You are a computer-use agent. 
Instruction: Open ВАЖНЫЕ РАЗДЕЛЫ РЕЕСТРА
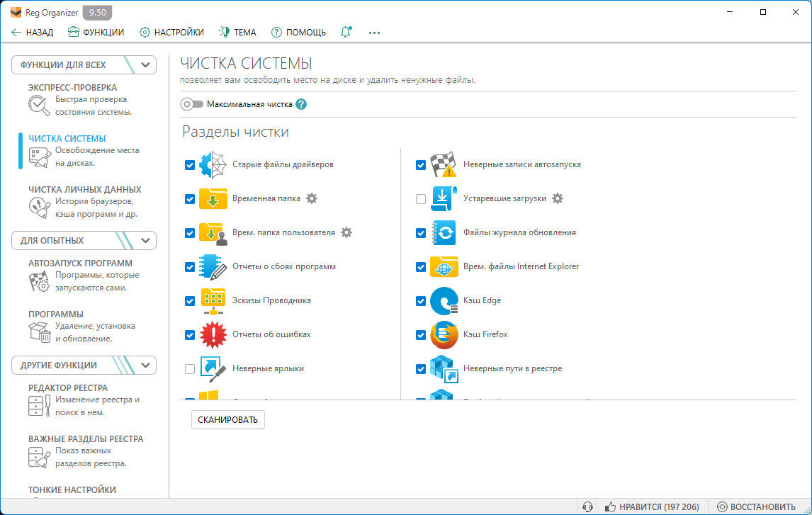click(x=86, y=451)
